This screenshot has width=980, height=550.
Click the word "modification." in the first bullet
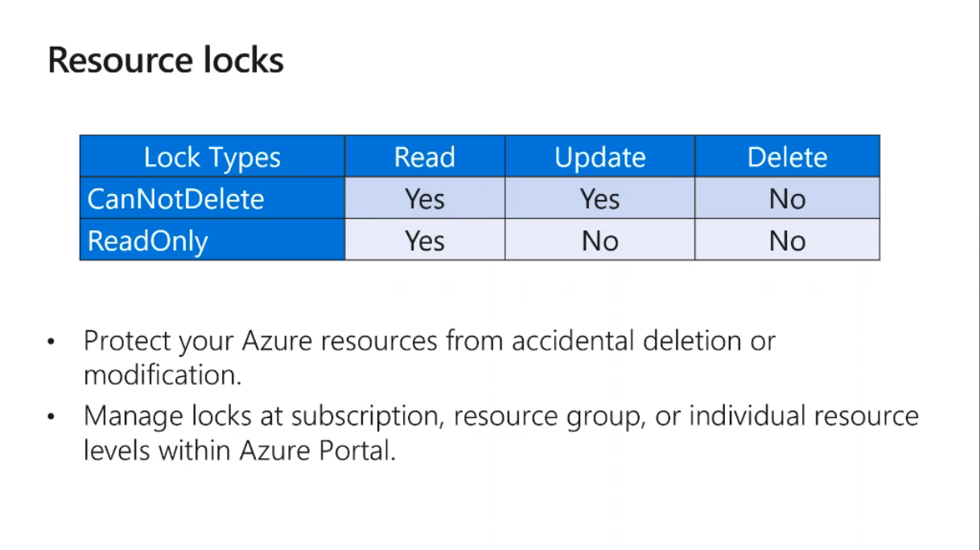click(162, 374)
